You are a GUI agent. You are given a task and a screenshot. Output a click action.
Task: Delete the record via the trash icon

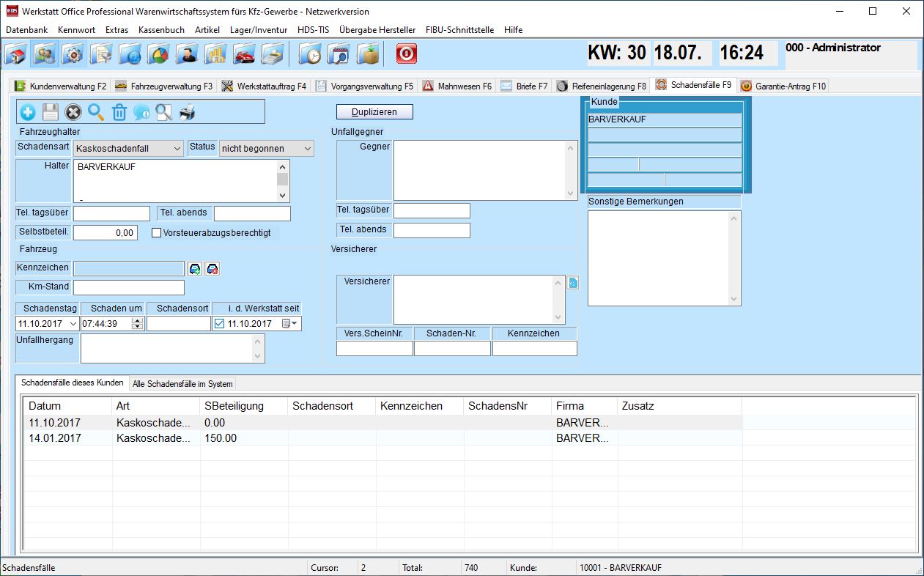[x=119, y=112]
